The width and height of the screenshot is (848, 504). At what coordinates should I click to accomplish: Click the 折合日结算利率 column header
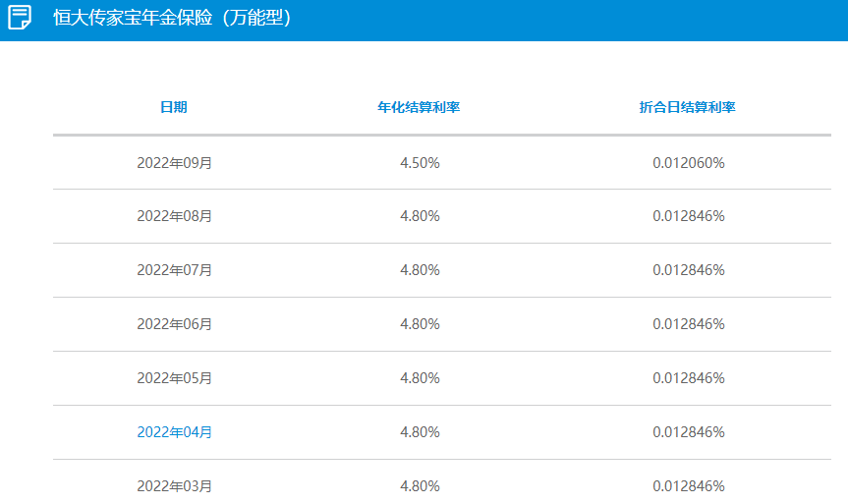(688, 107)
